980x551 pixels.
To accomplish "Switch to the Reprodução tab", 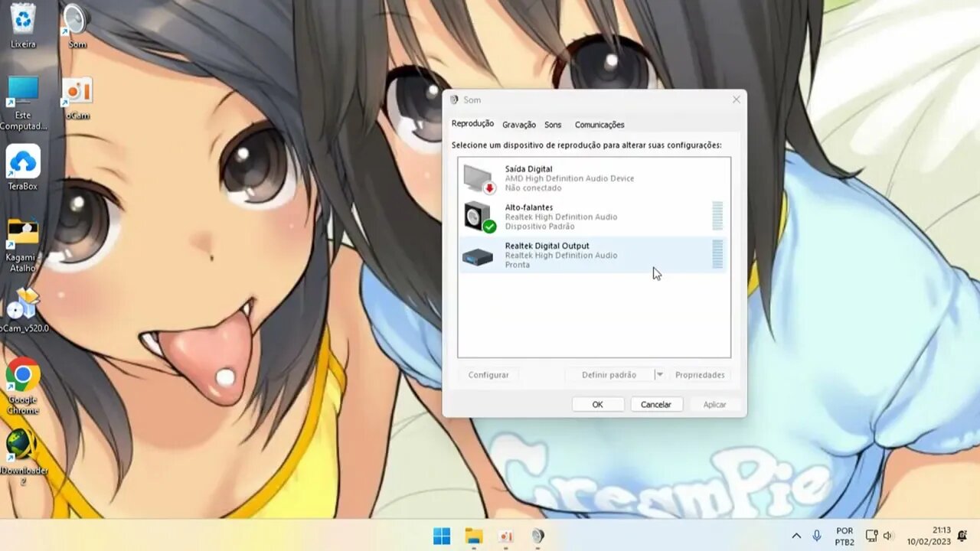I will (472, 124).
